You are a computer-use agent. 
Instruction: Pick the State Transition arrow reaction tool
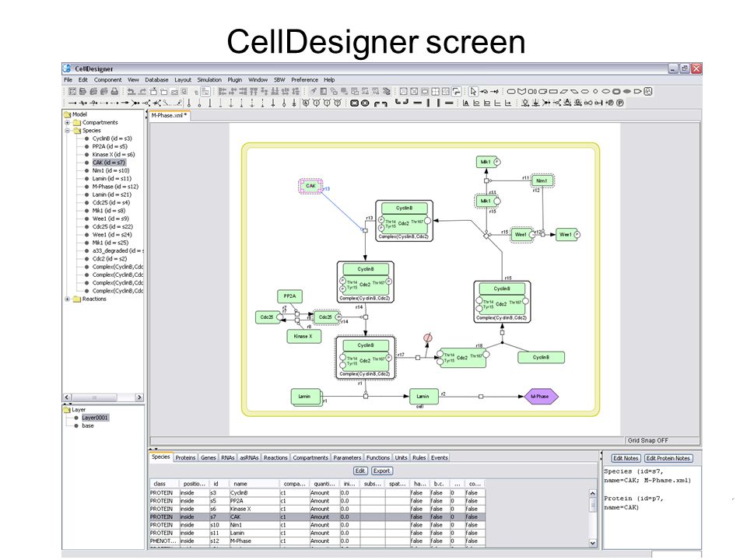pyautogui.click(x=72, y=103)
